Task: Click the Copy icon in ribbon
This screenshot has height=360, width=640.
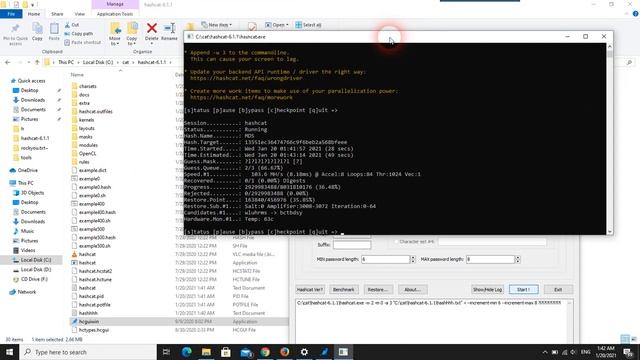Action: (37, 32)
